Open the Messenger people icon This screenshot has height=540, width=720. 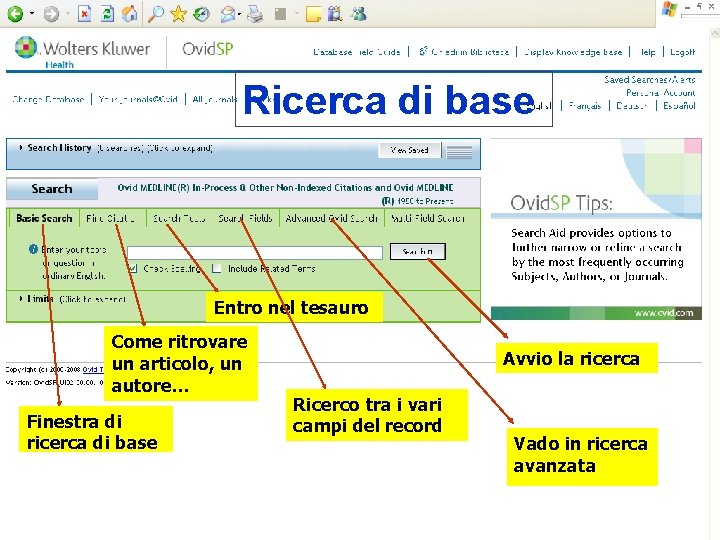[x=359, y=14]
